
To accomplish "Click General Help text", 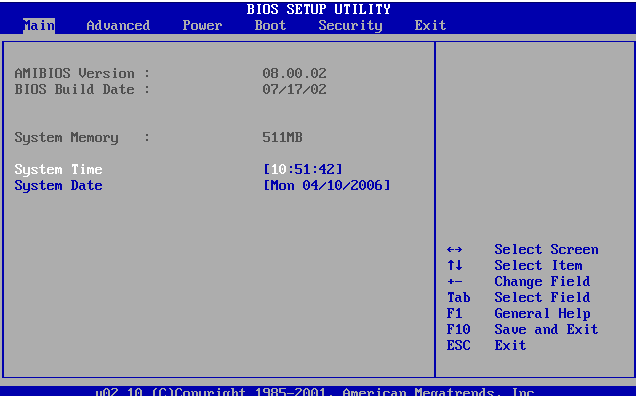I will click(x=542, y=314).
